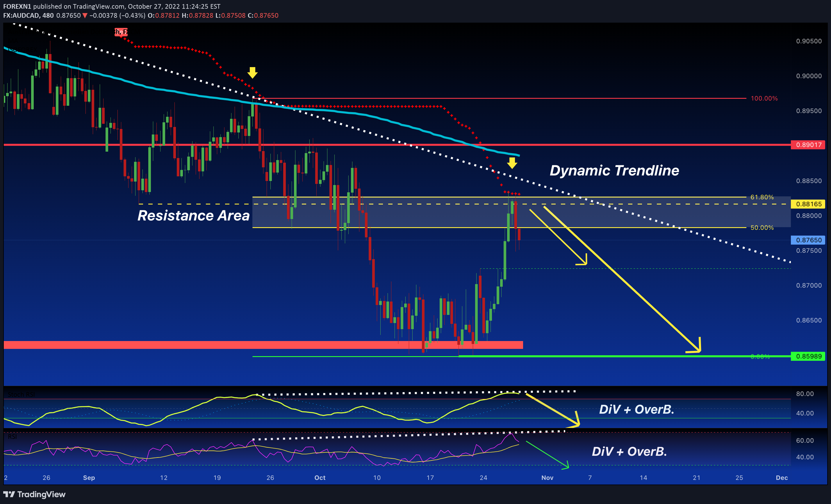Click date 17 on the time axis
Image resolution: width=831 pixels, height=504 pixels.
tap(430, 478)
